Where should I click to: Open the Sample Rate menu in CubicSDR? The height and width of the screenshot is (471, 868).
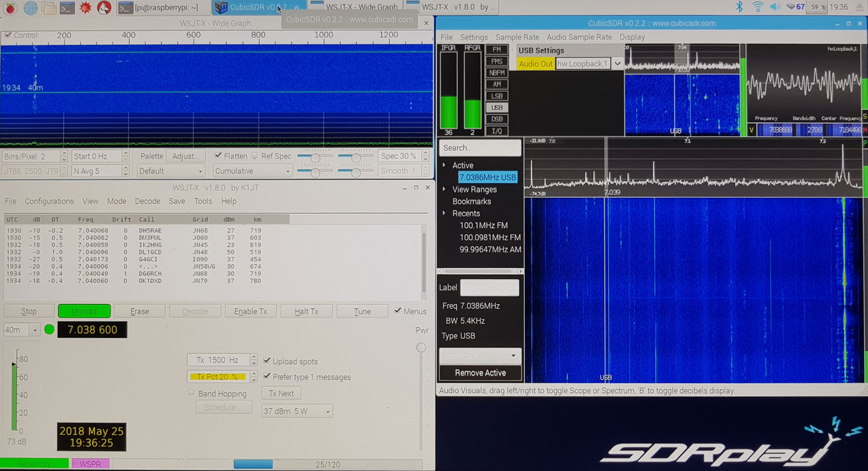tap(517, 37)
